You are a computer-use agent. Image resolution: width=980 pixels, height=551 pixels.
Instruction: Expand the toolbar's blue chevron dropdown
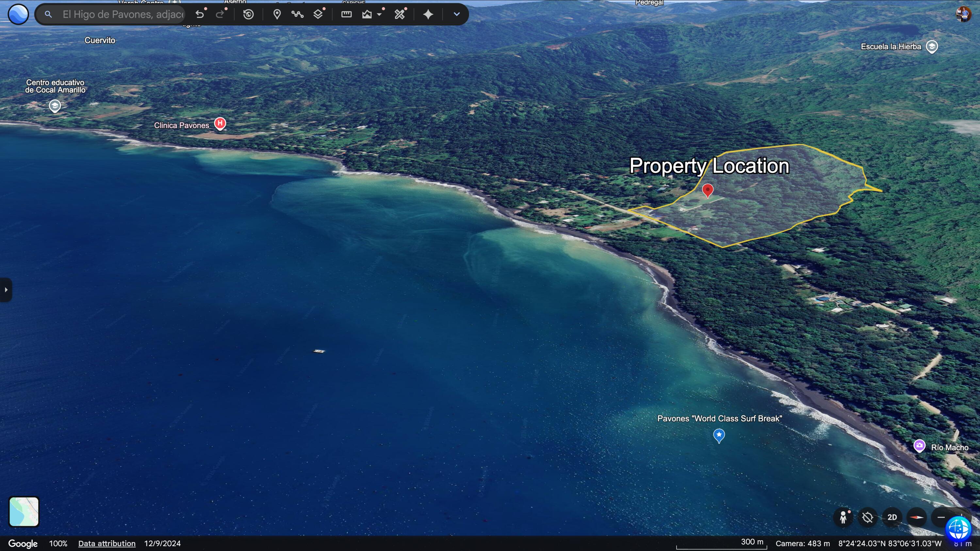[457, 14]
